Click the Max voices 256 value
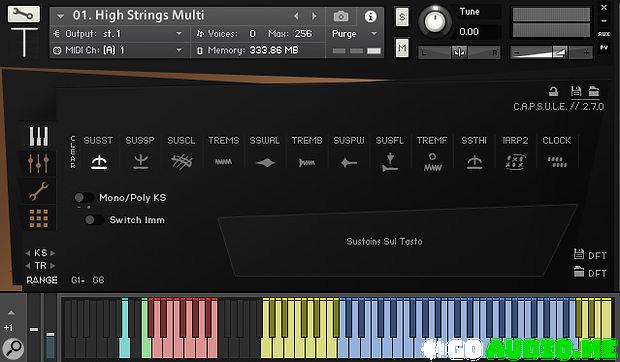The width and height of the screenshot is (620, 362). [x=303, y=34]
